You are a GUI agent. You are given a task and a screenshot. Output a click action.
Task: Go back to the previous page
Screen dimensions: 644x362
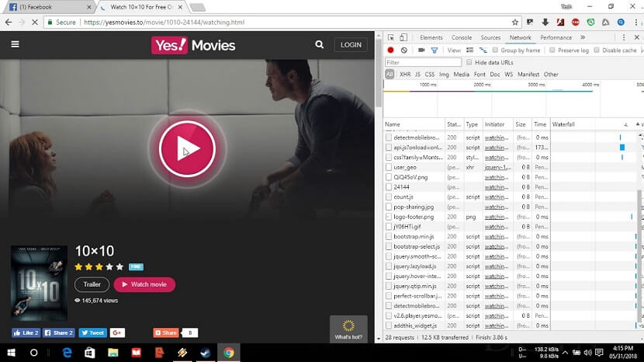9,23
